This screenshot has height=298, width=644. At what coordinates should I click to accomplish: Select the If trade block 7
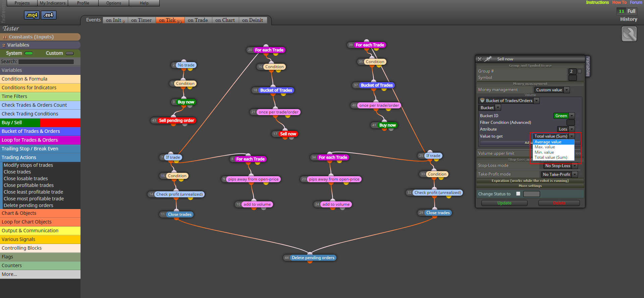point(173,157)
